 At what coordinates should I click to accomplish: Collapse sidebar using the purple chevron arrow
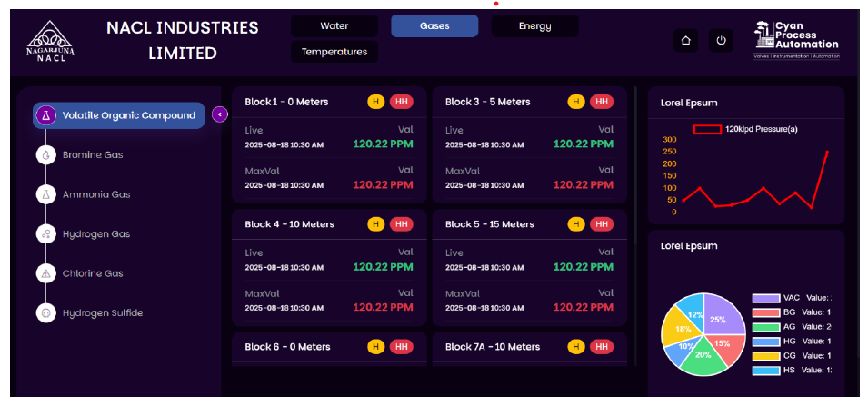tap(219, 114)
